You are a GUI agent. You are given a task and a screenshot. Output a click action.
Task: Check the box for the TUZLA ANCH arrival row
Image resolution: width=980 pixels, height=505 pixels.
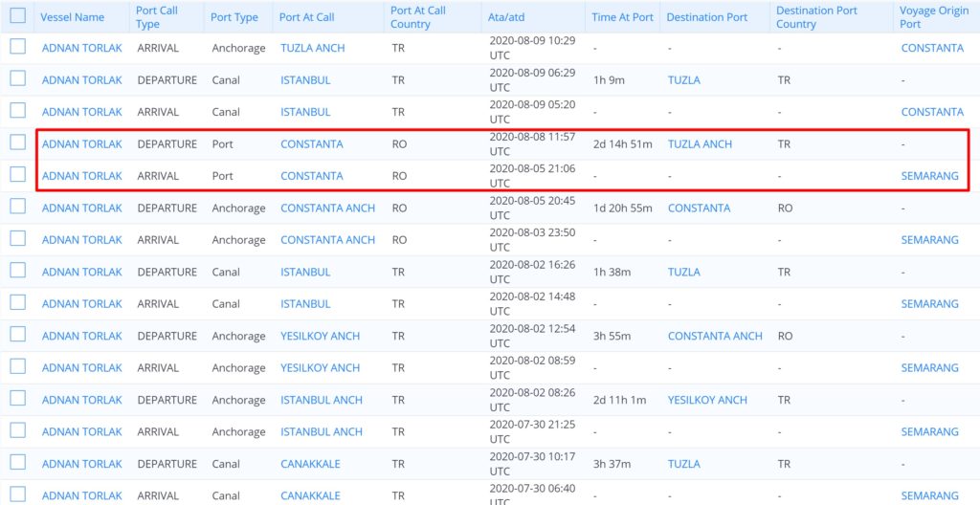click(17, 48)
